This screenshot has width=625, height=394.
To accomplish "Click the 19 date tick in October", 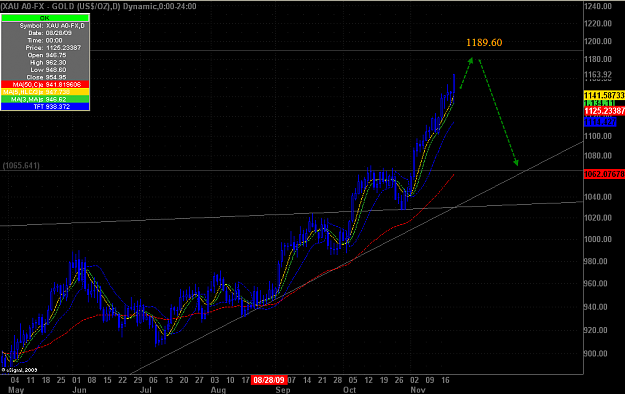I will click(384, 380).
